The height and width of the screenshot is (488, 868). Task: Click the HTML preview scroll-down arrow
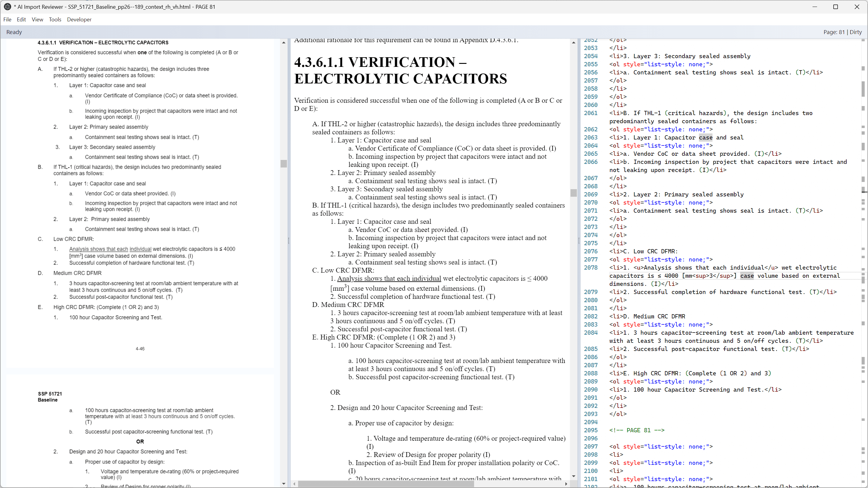[x=574, y=476]
